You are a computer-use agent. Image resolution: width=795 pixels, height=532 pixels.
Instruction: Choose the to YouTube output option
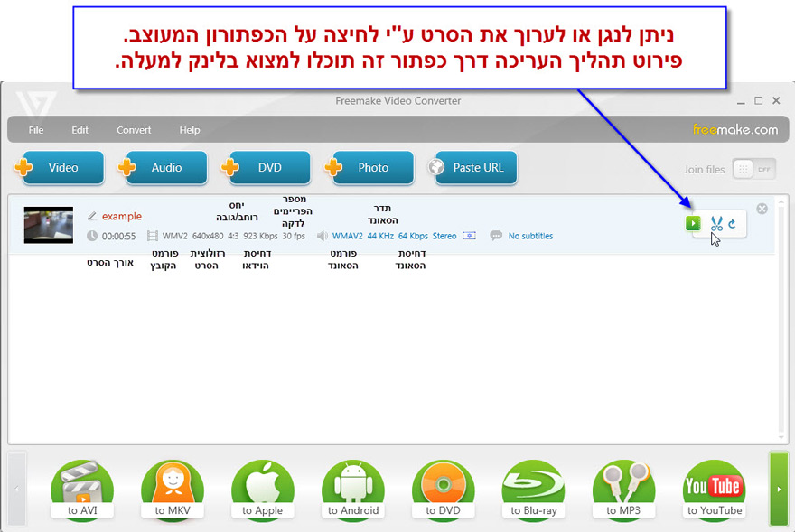coord(715,490)
